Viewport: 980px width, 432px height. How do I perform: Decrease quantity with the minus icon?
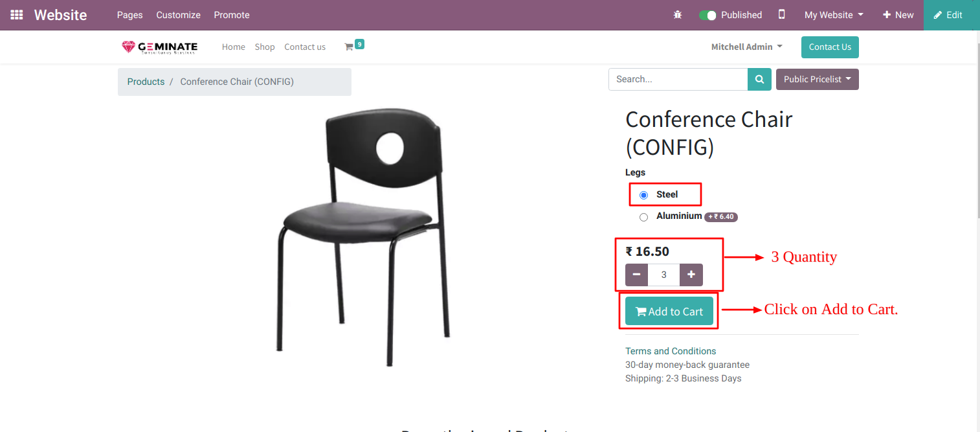point(636,275)
